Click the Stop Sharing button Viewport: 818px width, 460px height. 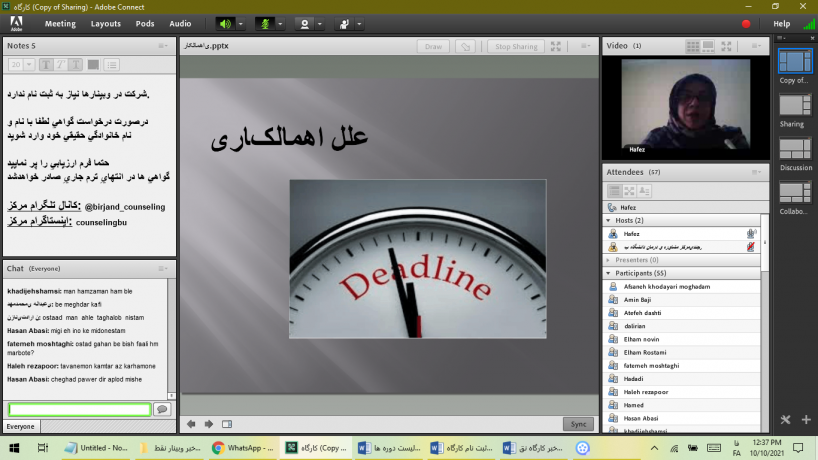tap(516, 46)
